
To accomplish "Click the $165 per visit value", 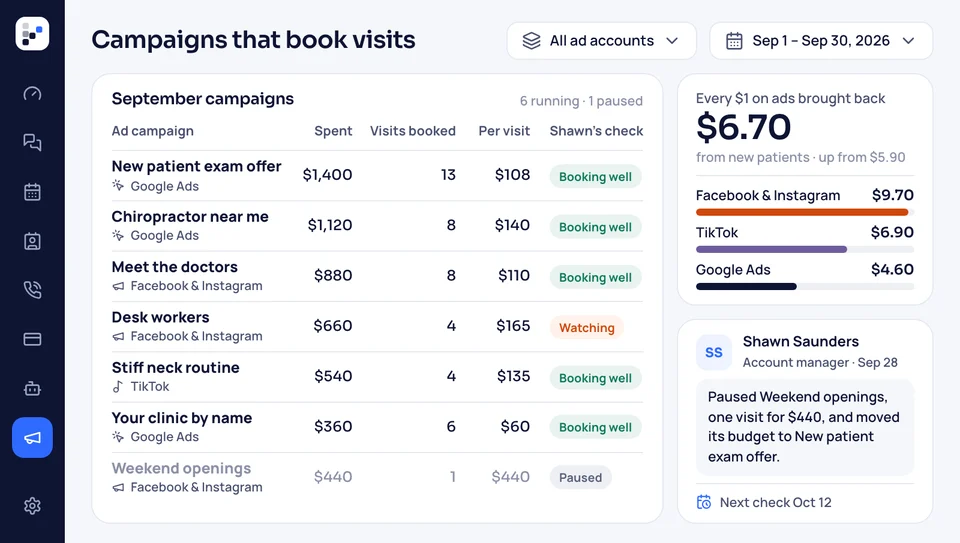I will [513, 326].
